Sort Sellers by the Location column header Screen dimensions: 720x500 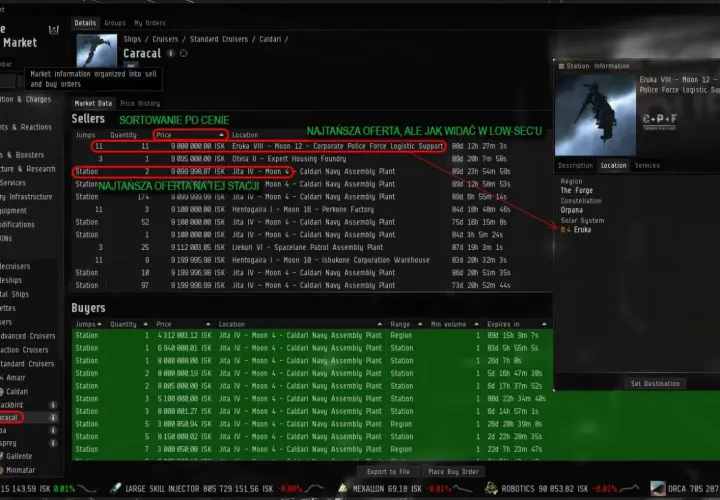[245, 135]
